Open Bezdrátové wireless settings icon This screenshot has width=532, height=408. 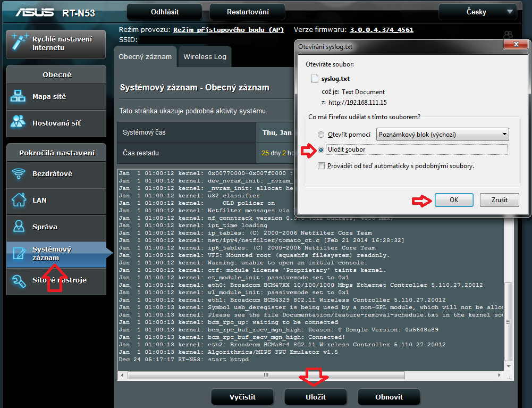[19, 174]
